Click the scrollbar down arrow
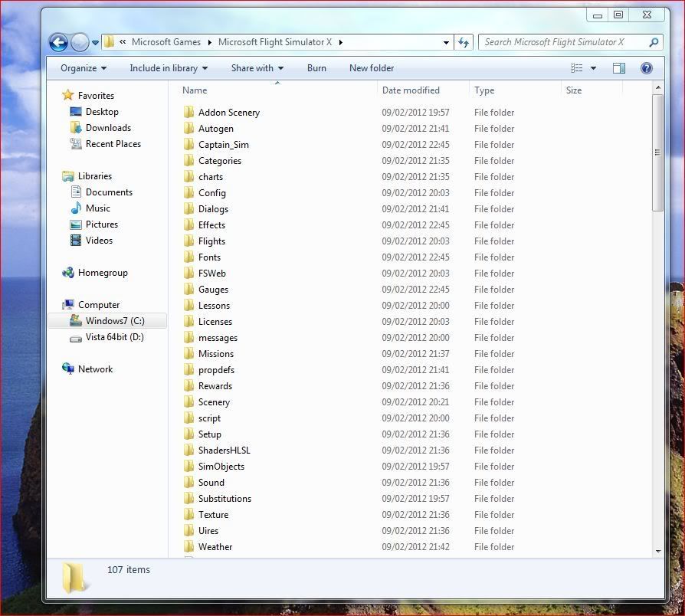This screenshot has width=685, height=616. (658, 552)
